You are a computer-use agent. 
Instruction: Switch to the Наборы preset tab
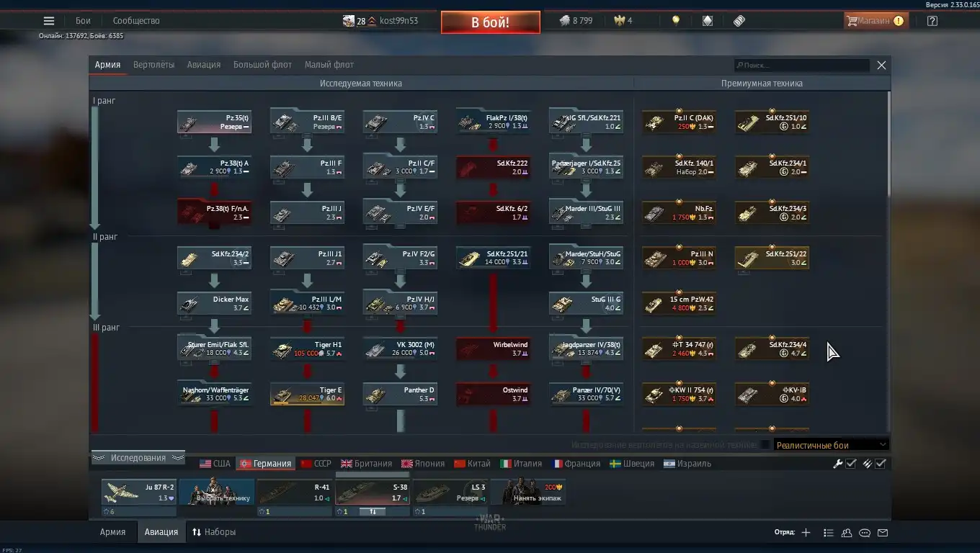tap(213, 532)
